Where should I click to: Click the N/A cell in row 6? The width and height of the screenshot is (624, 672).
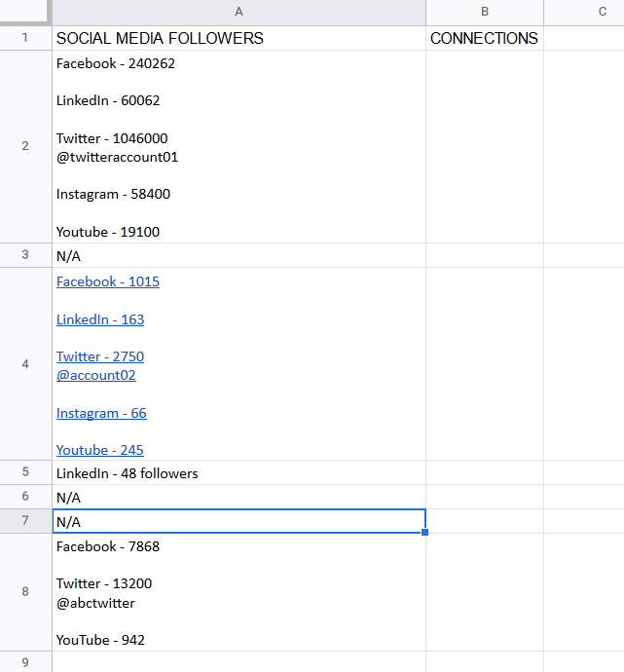pos(239,497)
